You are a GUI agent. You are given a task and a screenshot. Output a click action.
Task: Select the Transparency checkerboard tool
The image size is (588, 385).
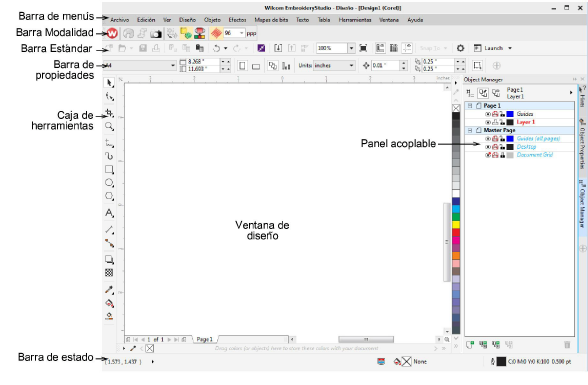click(109, 273)
